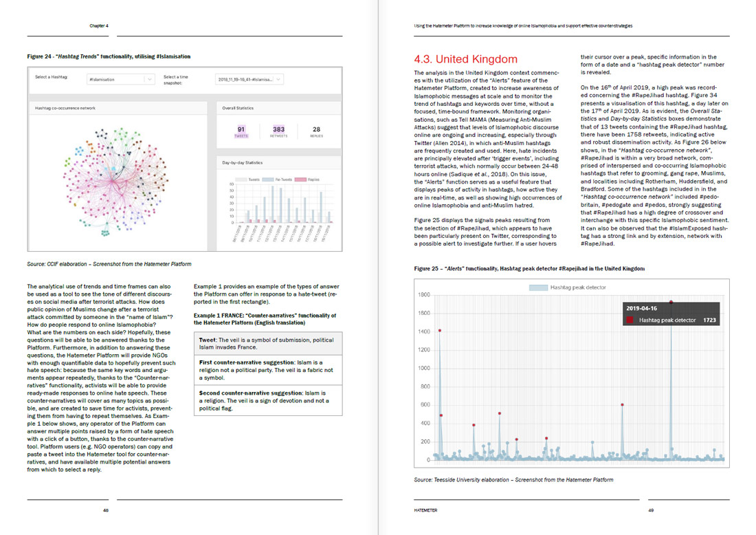This screenshot has width=756, height=535.
Task: Click the 28 Replies statistic
Action: [x=316, y=131]
